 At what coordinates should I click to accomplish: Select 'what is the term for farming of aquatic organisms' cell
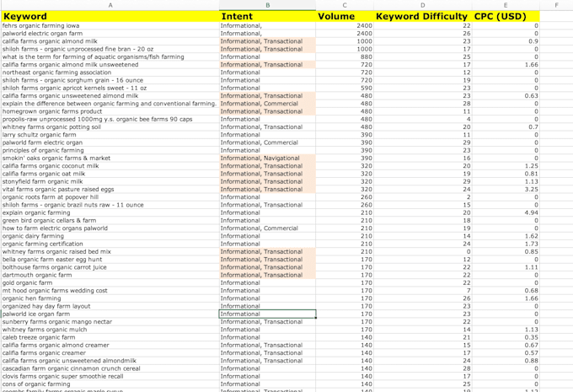click(110, 56)
